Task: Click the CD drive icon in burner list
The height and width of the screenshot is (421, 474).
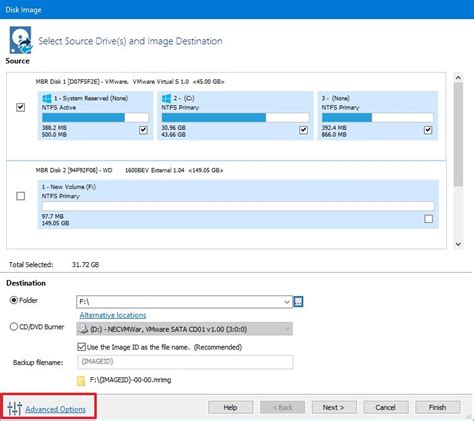Action: pyautogui.click(x=82, y=329)
